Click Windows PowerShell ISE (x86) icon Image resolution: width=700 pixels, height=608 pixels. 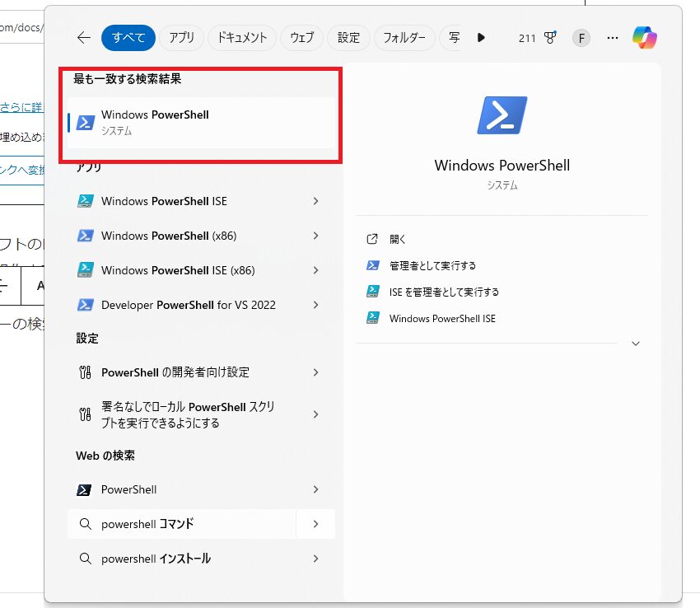[86, 270]
